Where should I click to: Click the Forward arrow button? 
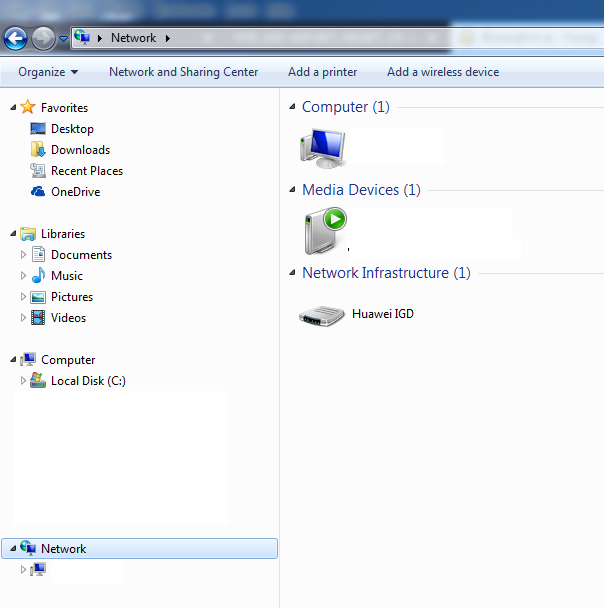click(43, 38)
